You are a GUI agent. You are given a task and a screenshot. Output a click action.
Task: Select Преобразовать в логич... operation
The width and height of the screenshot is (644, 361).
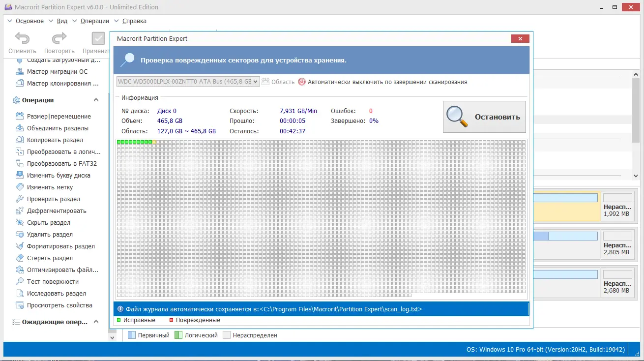click(58, 152)
